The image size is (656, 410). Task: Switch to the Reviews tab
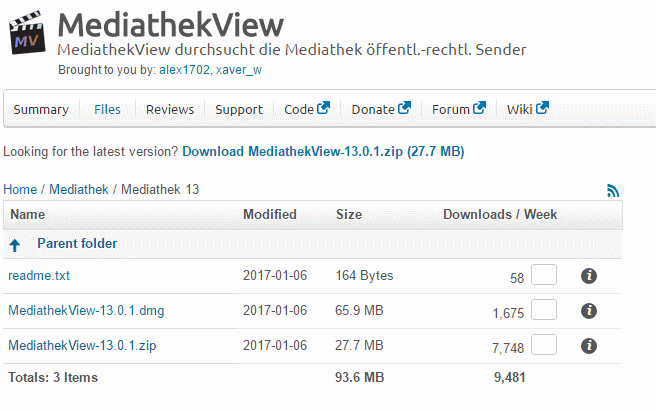(170, 110)
